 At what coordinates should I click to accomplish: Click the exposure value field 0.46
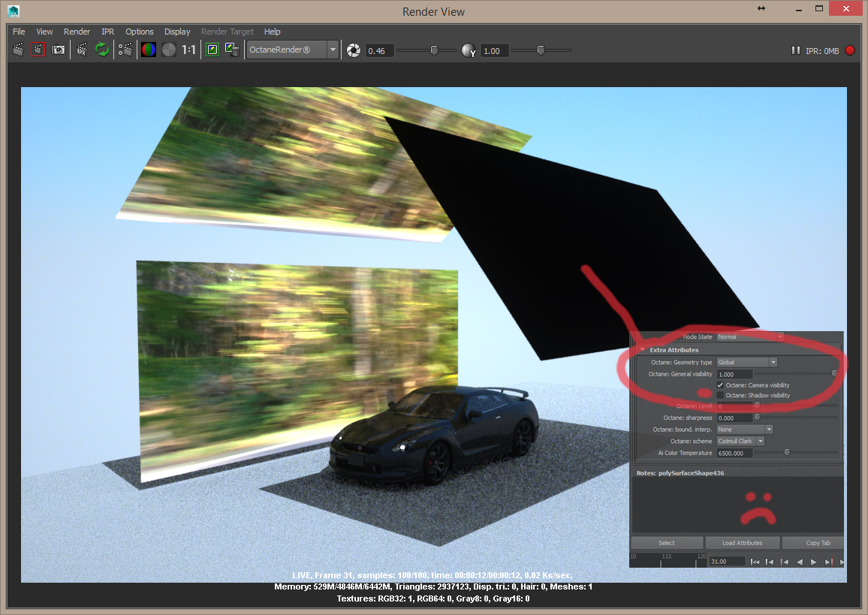coord(380,51)
